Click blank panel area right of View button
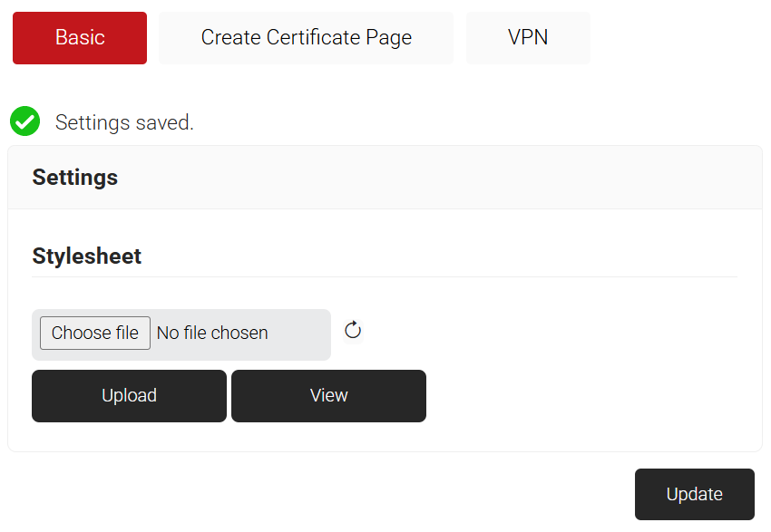This screenshot has height=532, width=771. tap(581, 396)
